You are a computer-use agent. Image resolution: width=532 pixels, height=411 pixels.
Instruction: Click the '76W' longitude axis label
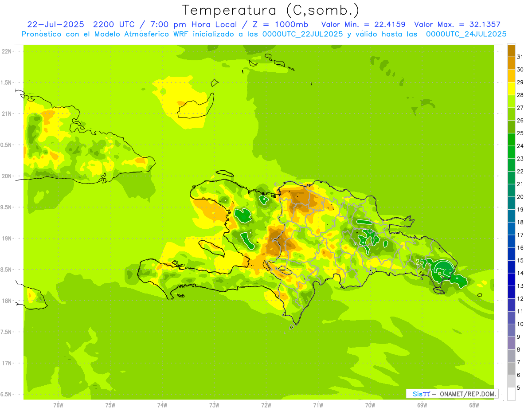(58, 405)
